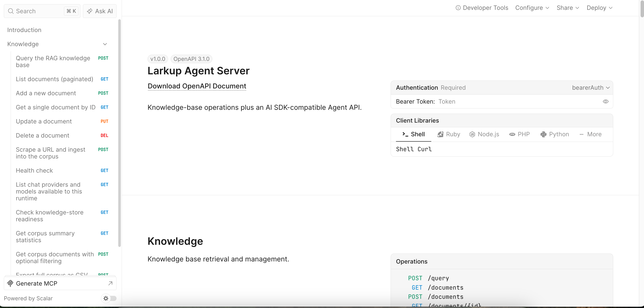Click the Ruby gem icon
This screenshot has height=308, width=644.
tap(440, 134)
